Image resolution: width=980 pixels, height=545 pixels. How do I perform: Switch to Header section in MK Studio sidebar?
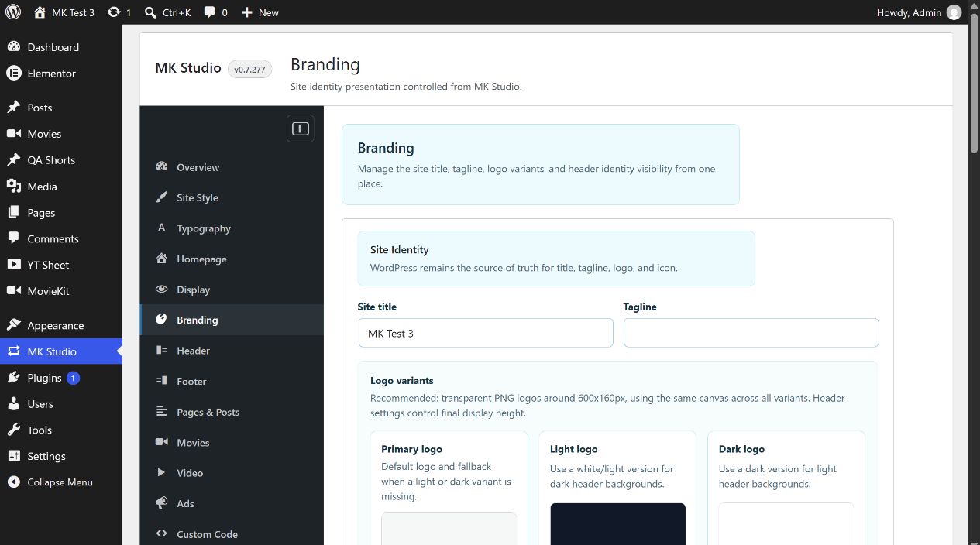click(232, 351)
